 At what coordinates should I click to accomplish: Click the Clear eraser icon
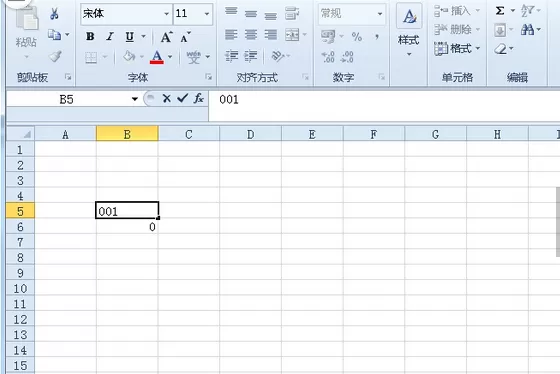pos(501,49)
